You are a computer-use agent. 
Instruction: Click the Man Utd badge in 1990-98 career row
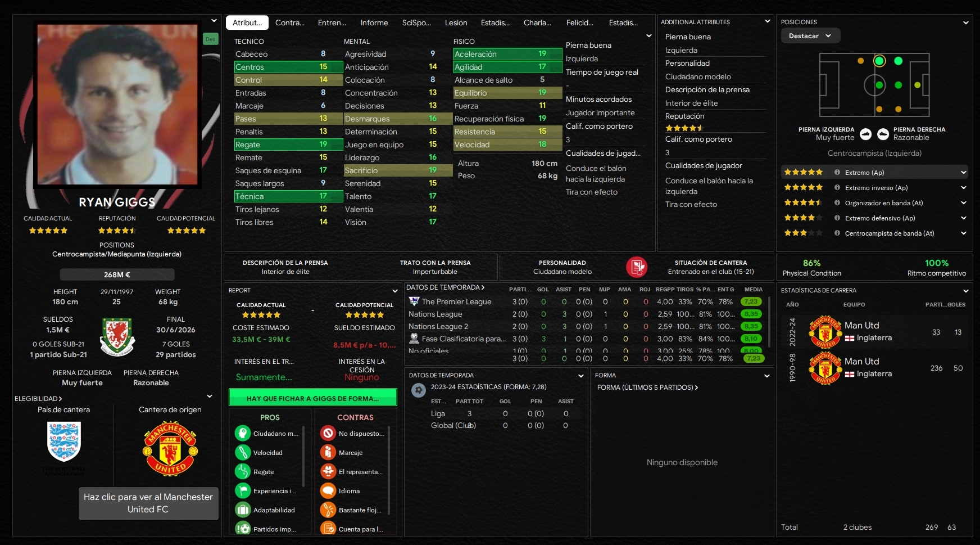click(x=825, y=368)
